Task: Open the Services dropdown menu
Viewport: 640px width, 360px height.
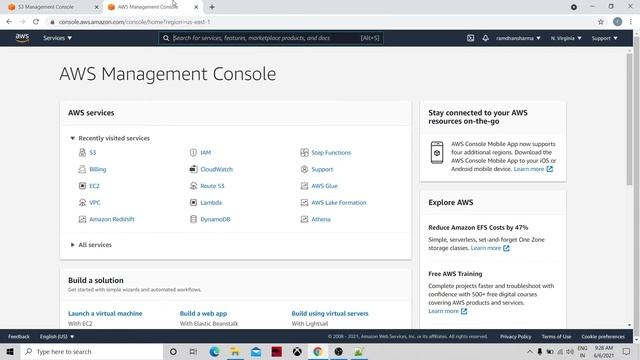Action: (58, 38)
